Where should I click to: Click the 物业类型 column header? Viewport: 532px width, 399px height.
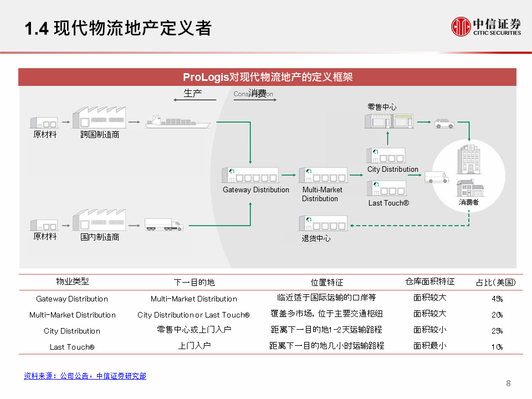[72, 282]
